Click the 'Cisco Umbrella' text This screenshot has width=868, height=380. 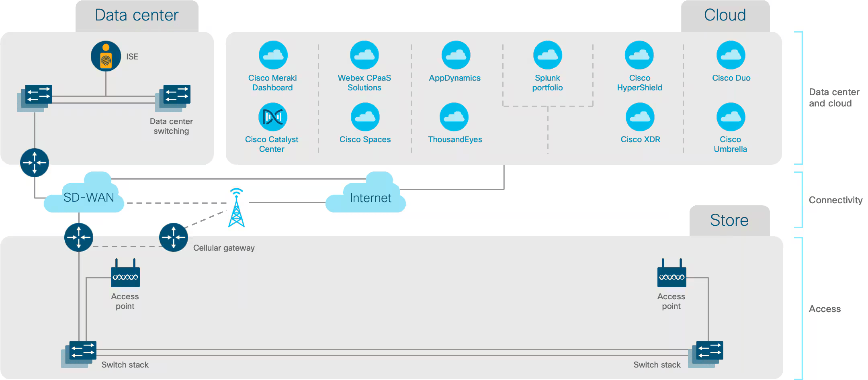tap(730, 144)
